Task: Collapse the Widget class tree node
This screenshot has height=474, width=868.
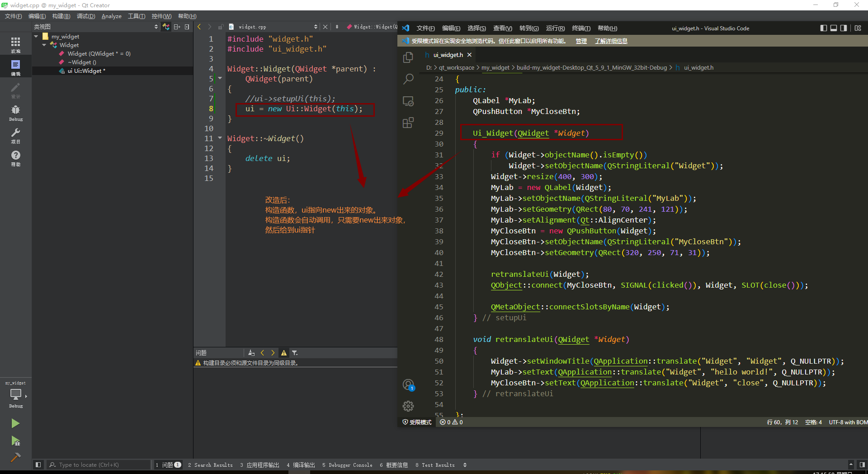Action: click(44, 45)
